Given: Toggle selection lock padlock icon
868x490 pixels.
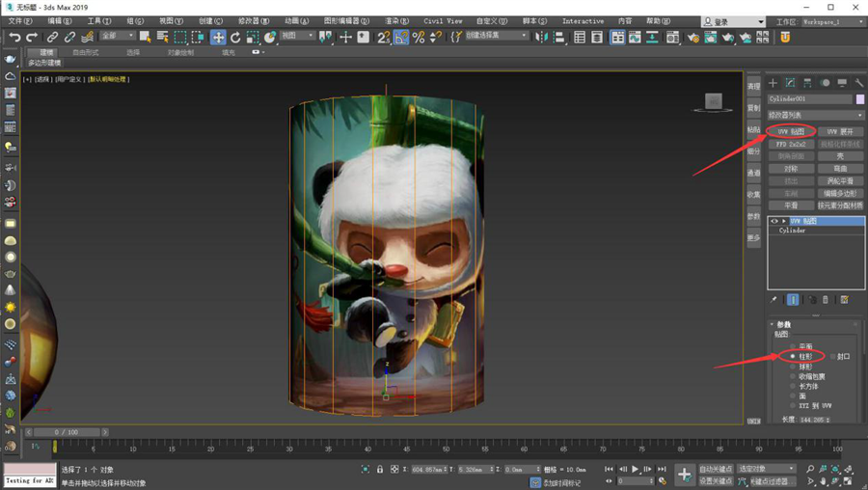Looking at the screenshot, I should click(x=380, y=469).
